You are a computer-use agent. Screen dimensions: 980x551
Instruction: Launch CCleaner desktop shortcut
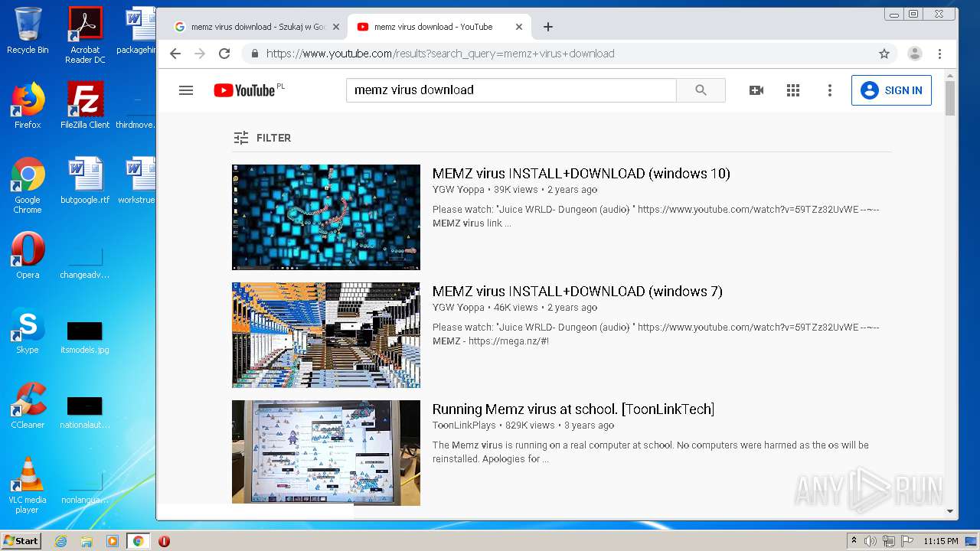point(28,406)
